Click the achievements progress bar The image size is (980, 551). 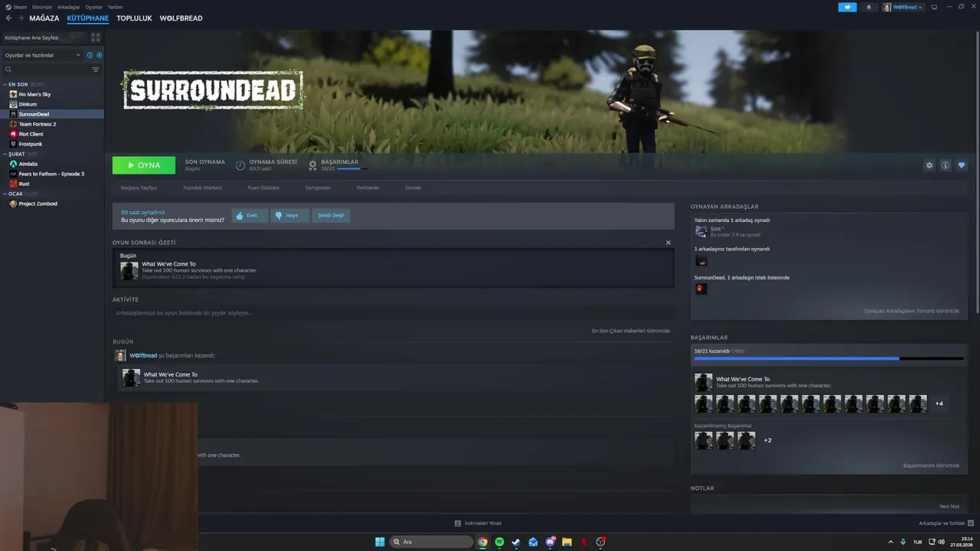[828, 358]
